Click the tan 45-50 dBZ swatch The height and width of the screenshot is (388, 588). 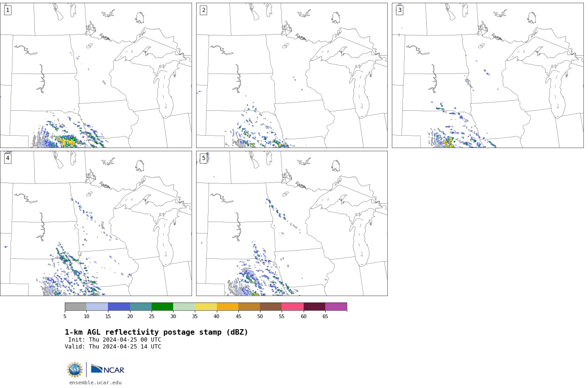pyautogui.click(x=249, y=307)
